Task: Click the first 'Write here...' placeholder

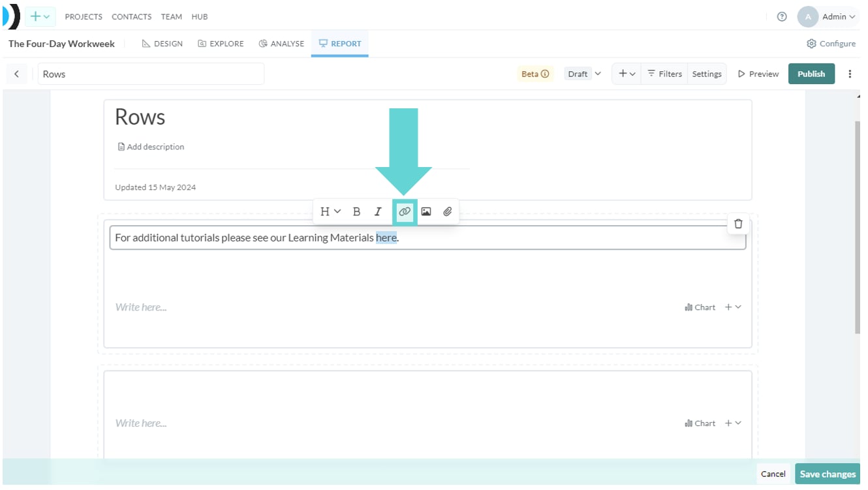Action: click(x=141, y=307)
